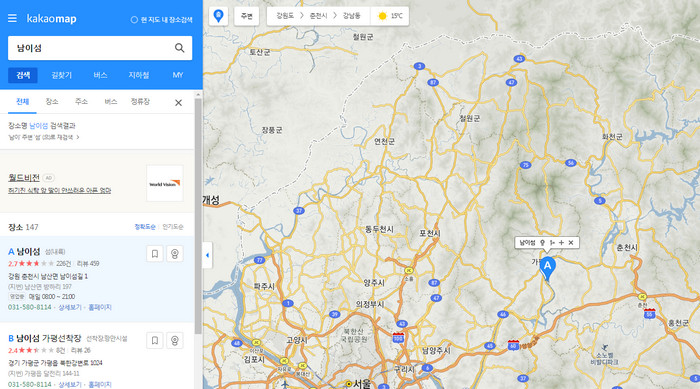Select 강원도 in the region breadcrumb
Screen dimensions: 700x389
pos(285,16)
